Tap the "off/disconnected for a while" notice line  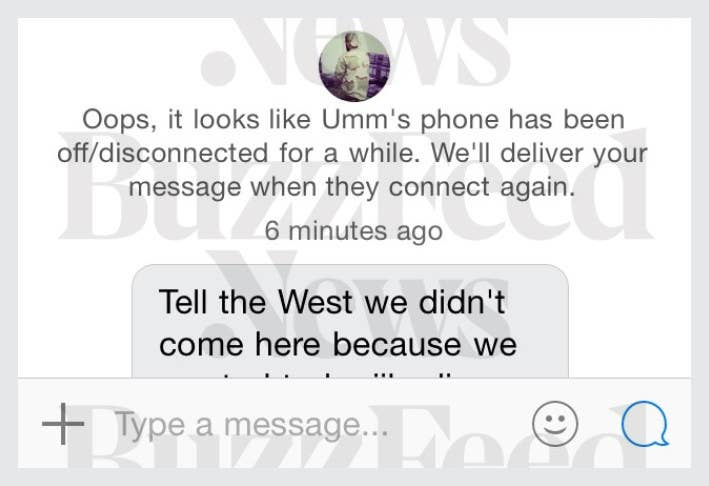(x=352, y=153)
